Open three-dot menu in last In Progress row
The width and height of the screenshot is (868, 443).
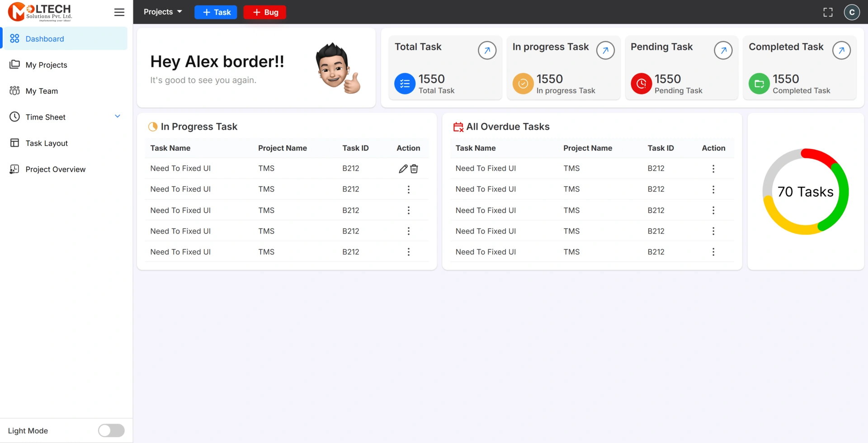[408, 252]
